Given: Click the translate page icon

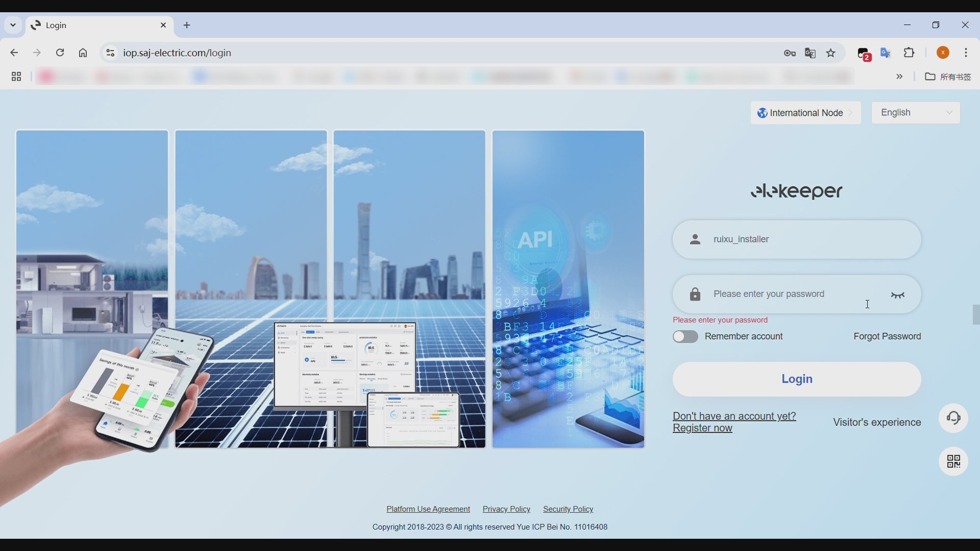Looking at the screenshot, I should pos(811,53).
